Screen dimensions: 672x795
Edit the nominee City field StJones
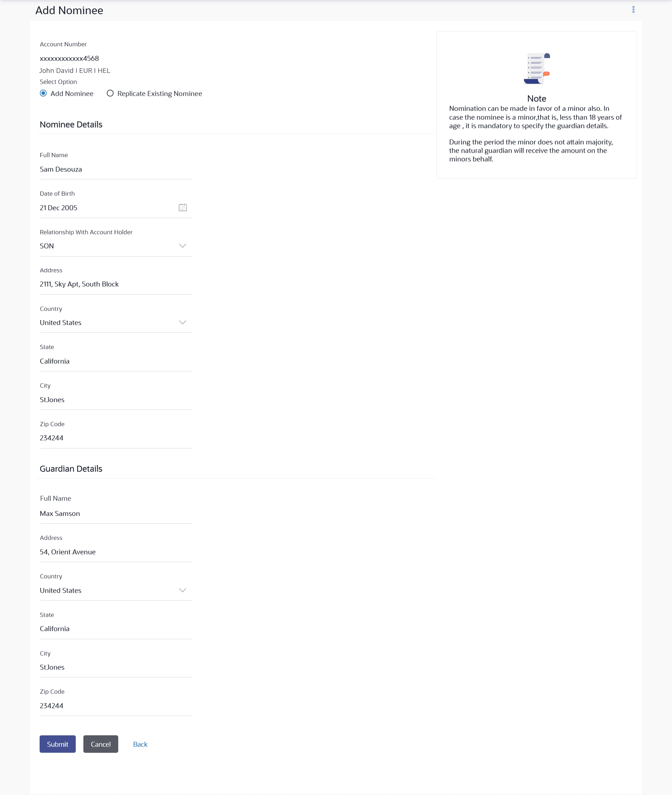pos(116,400)
